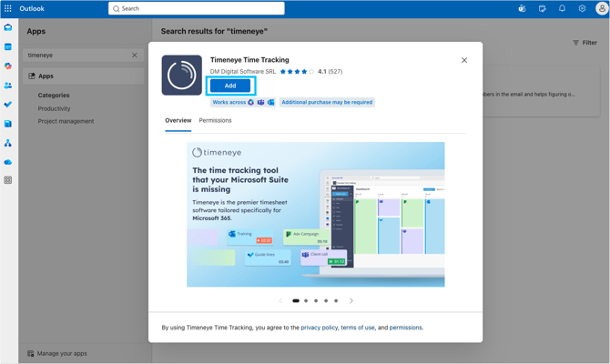This screenshot has height=364, width=610.
Task: Open Calendar from the left sidebar
Action: [8, 47]
